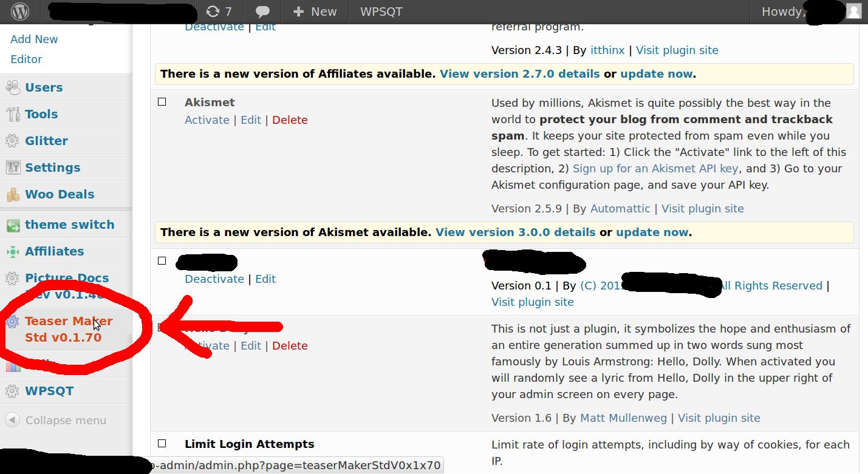Screen dimensions: 868x474
Task: Click the Glitter gear icon
Action: tap(13, 141)
